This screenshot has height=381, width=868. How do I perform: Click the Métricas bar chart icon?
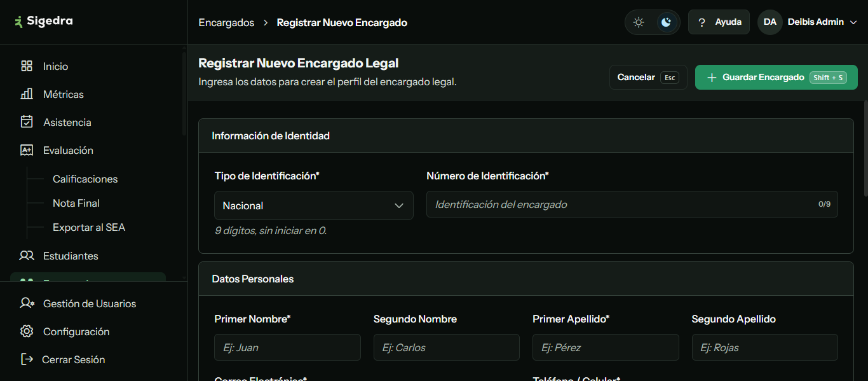27,94
